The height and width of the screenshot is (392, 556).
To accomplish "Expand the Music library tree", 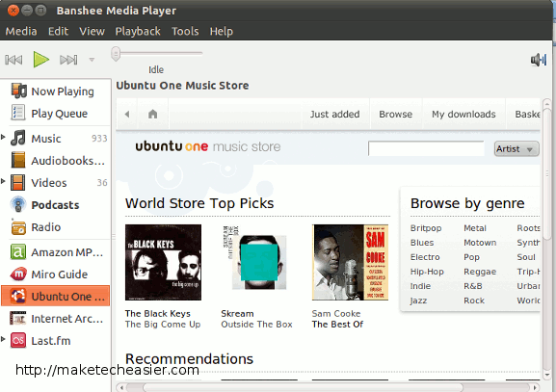I will coord(3,137).
